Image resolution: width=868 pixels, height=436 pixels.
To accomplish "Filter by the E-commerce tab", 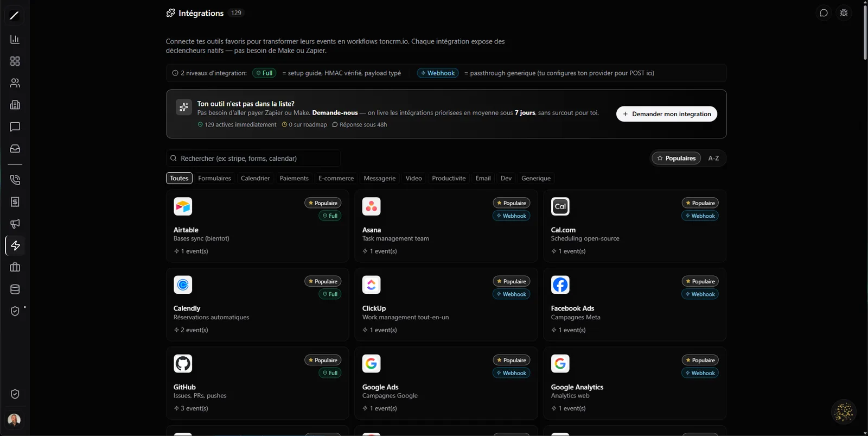I will (x=336, y=178).
